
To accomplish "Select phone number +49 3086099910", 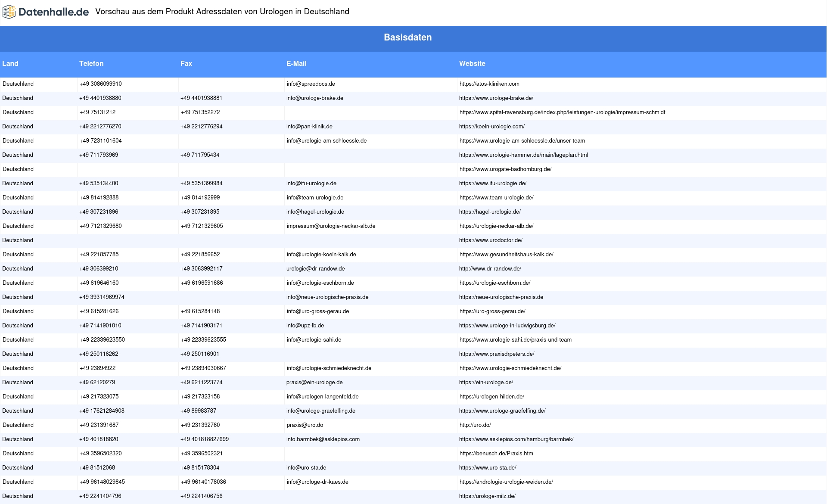I will click(101, 84).
